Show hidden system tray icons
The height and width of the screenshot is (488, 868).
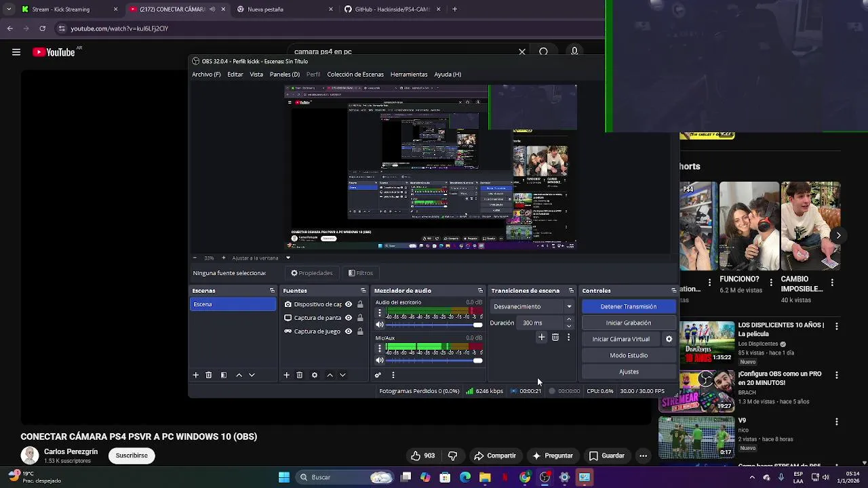point(751,477)
